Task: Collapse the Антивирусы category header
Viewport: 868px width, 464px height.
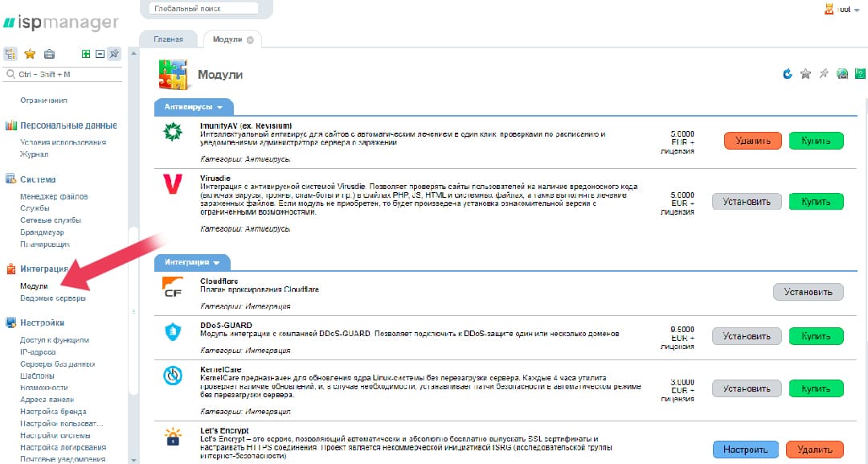Action: pos(194,107)
